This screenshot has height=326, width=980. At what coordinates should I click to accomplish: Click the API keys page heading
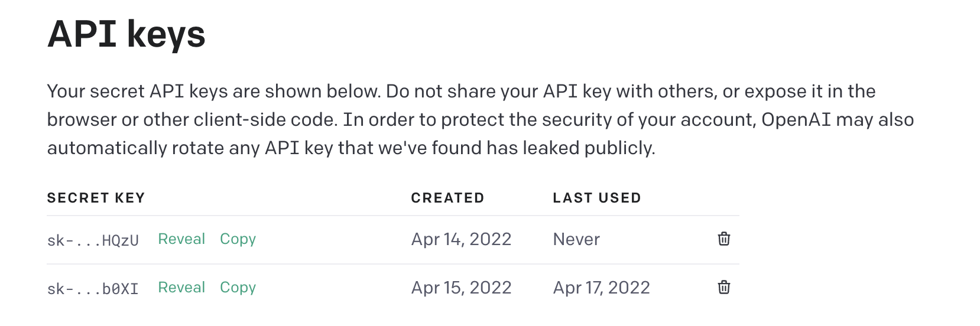pyautogui.click(x=126, y=34)
